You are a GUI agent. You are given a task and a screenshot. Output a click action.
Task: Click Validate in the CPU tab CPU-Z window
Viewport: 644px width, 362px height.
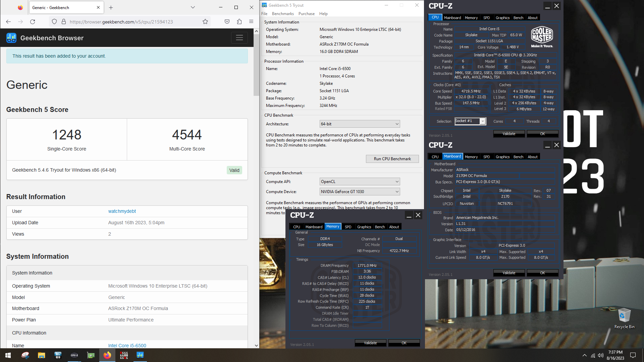coord(509,134)
